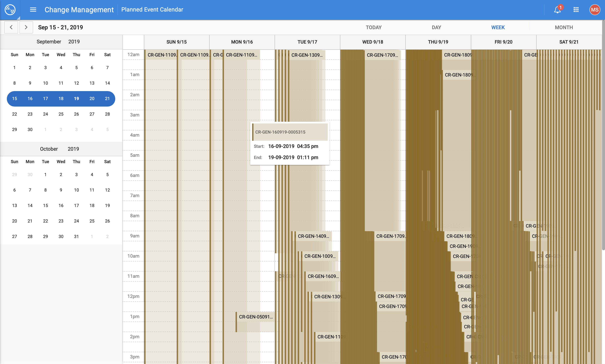Viewport: 605px width, 364px height.
Task: Open the apps grid launcher
Action: [x=576, y=10]
